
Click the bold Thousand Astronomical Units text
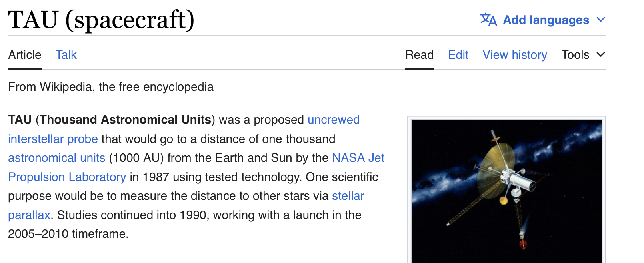pyautogui.click(x=125, y=120)
